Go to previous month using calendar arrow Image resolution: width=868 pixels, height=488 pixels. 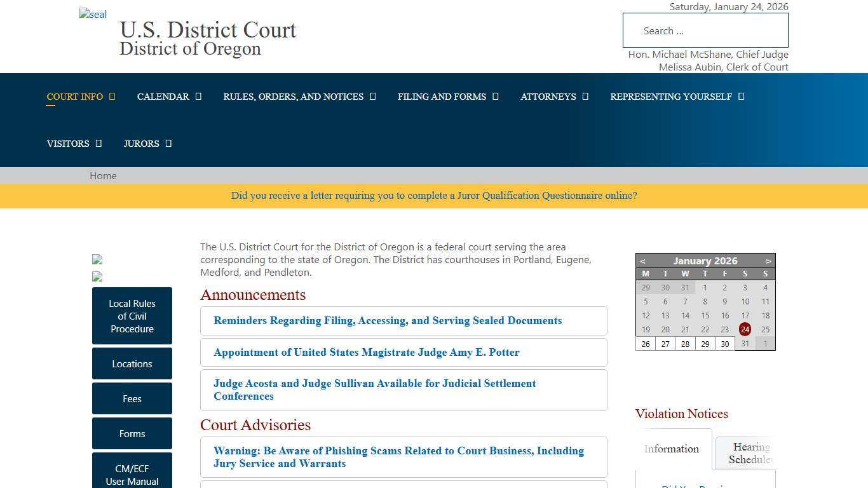(x=642, y=261)
